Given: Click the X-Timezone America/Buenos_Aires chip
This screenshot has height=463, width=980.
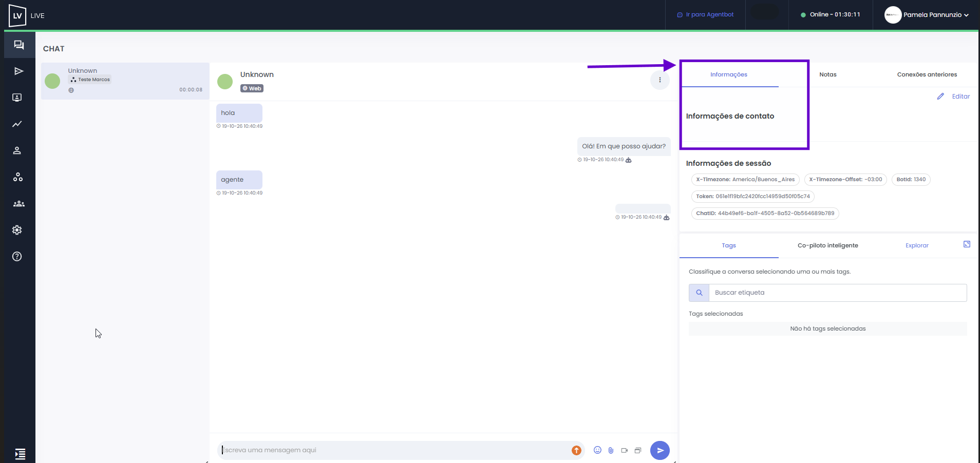Looking at the screenshot, I should 745,180.
